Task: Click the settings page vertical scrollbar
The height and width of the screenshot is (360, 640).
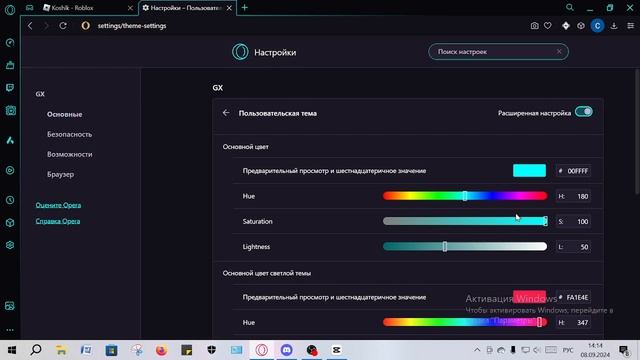Action: coord(637,131)
